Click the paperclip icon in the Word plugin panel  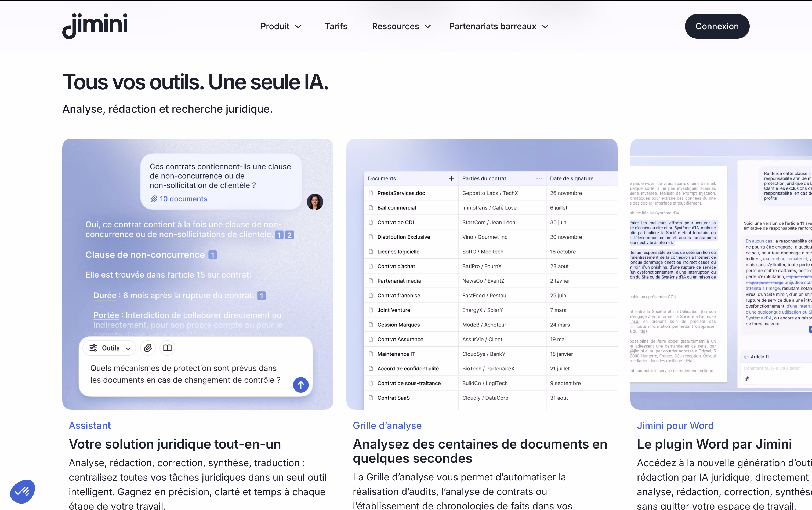tap(747, 378)
